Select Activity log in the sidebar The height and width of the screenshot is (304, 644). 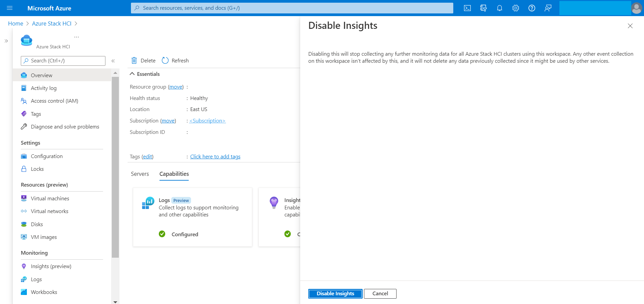coord(43,88)
